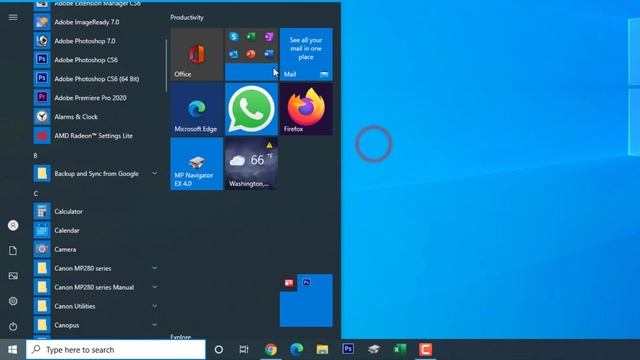Open the Mail tile
640x360 pixels.
(x=306, y=54)
